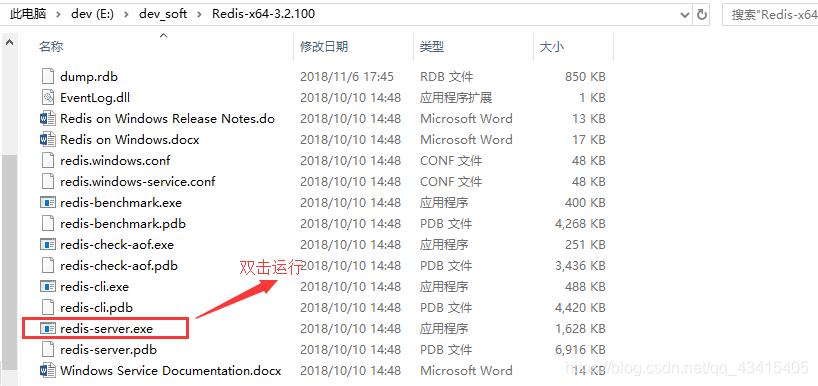Image resolution: width=818 pixels, height=386 pixels.
Task: Navigate to dev_soft in the breadcrumb
Action: click(163, 14)
